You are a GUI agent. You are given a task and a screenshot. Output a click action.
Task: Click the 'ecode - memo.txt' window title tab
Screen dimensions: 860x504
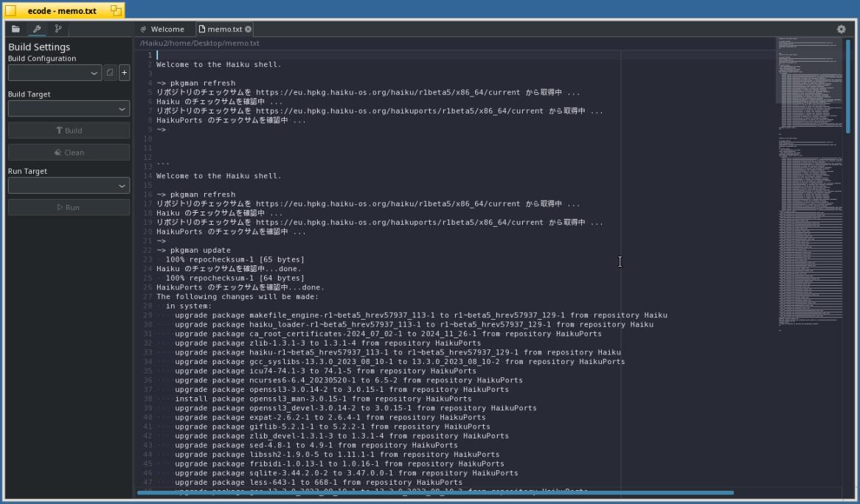coord(62,10)
